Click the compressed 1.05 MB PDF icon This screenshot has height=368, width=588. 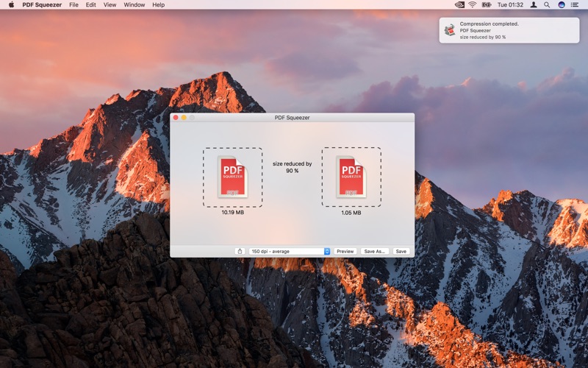[351, 177]
